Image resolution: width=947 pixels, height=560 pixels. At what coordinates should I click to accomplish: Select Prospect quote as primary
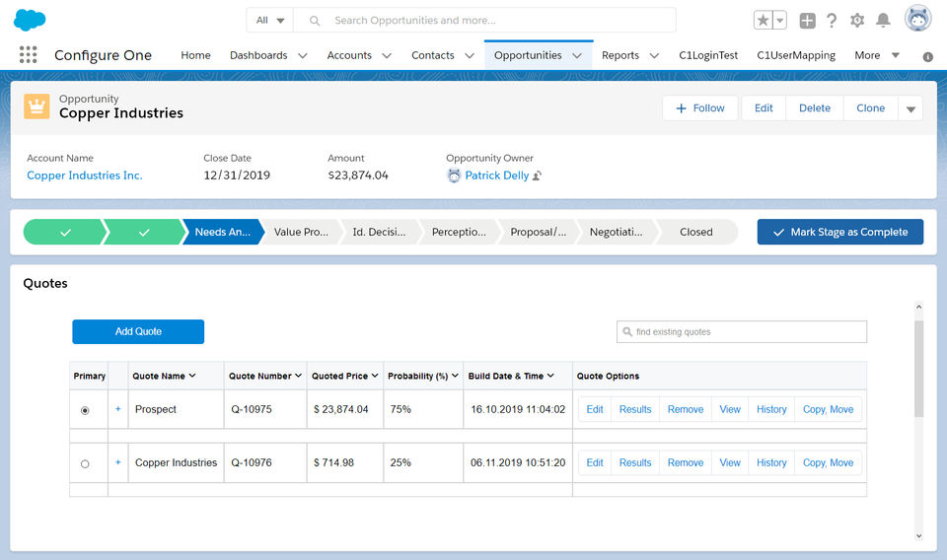[85, 410]
